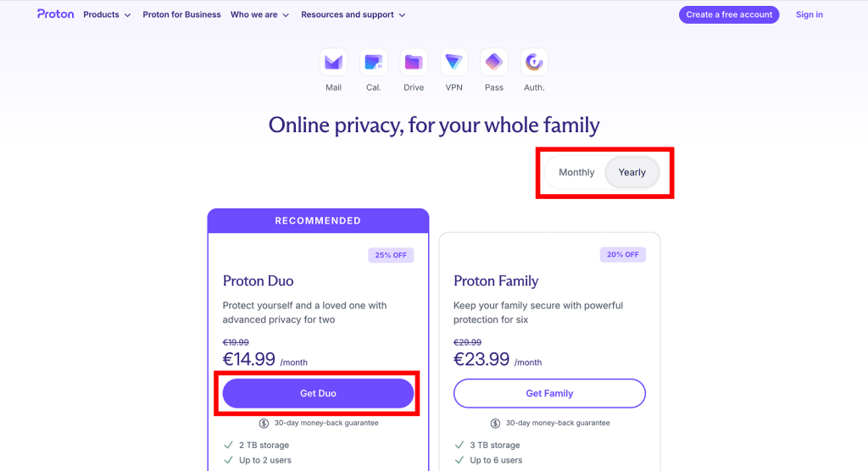
Task: Open the Proton Calendar icon
Action: (374, 62)
